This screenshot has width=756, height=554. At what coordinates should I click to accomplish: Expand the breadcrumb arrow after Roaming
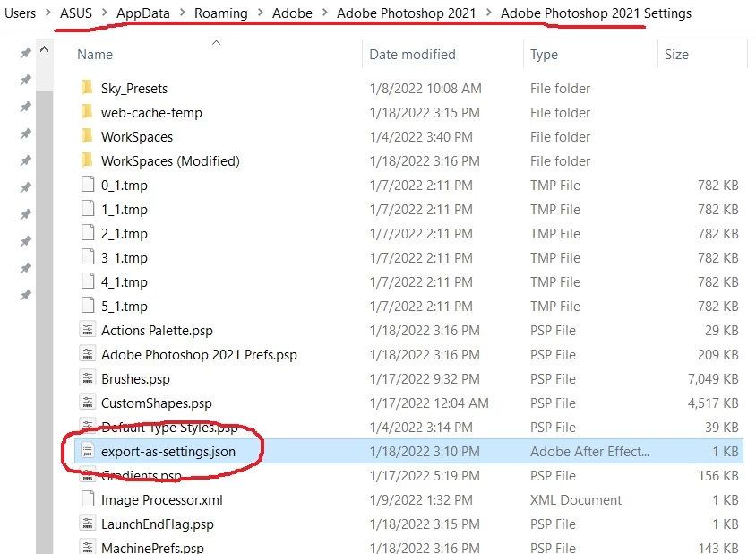click(x=261, y=13)
